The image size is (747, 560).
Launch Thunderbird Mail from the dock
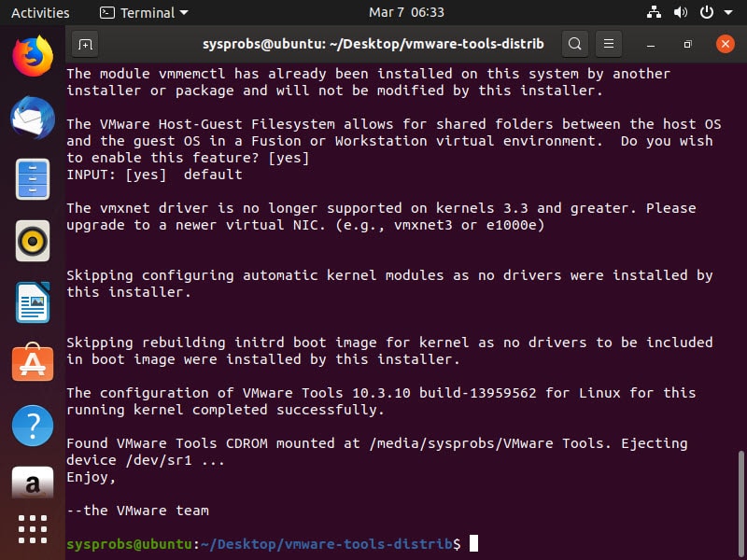click(x=33, y=118)
